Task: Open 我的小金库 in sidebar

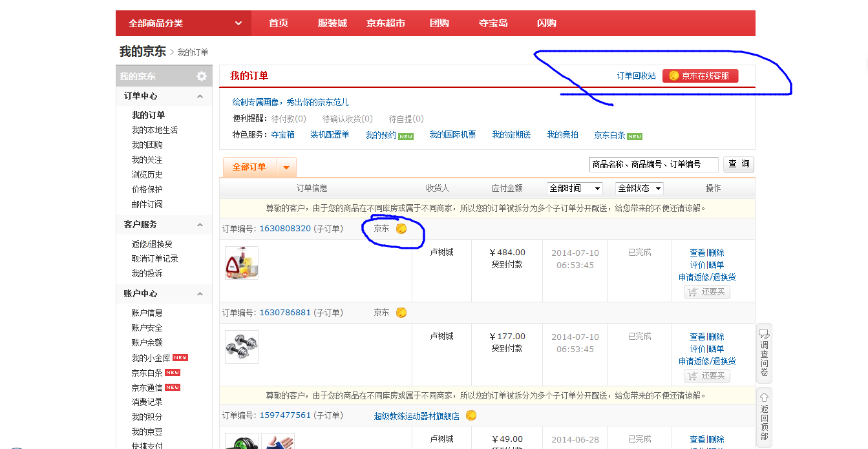Action: (x=151, y=358)
